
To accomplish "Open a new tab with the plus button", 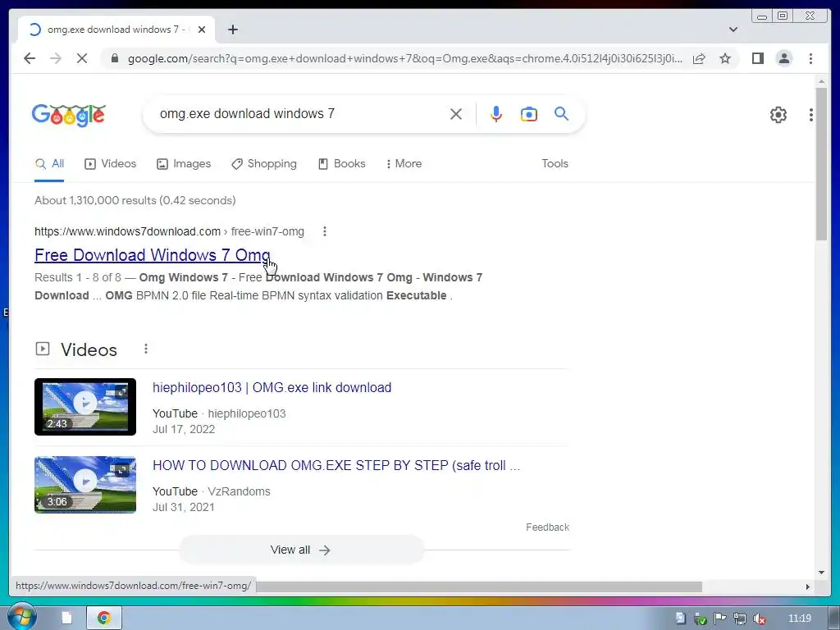I will (232, 30).
